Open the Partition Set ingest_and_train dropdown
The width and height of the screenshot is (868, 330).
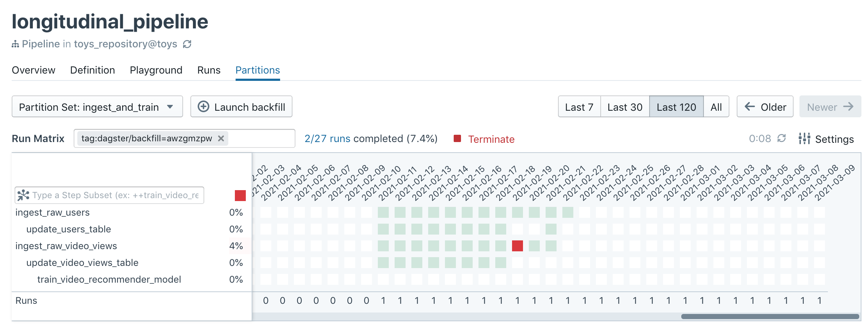(97, 107)
